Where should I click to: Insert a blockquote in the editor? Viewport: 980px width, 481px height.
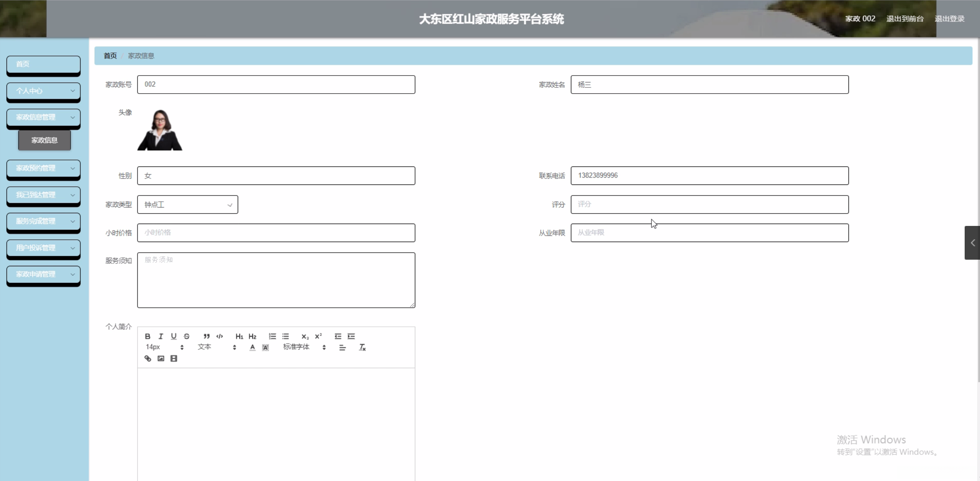point(207,336)
